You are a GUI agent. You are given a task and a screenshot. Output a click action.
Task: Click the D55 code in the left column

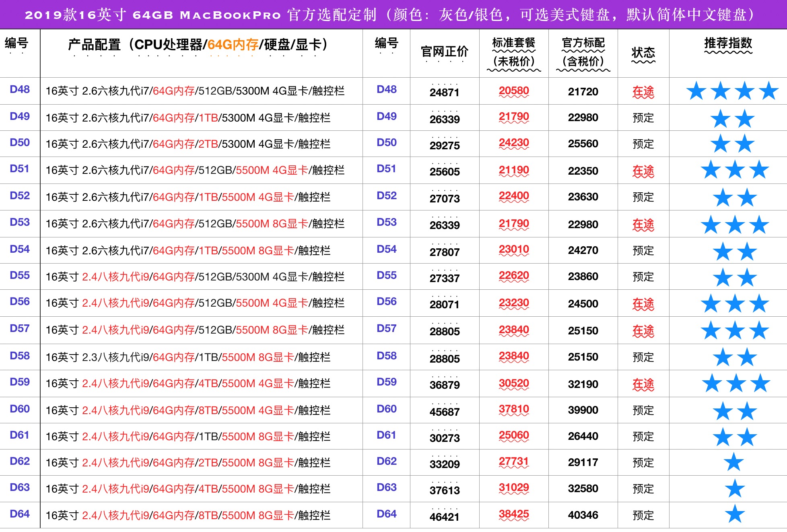[20, 275]
